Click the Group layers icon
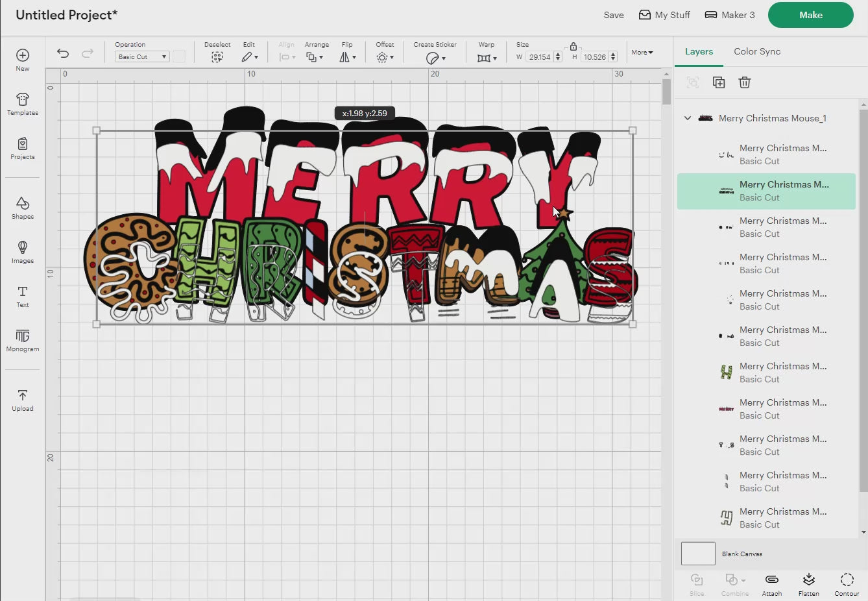 (x=693, y=82)
